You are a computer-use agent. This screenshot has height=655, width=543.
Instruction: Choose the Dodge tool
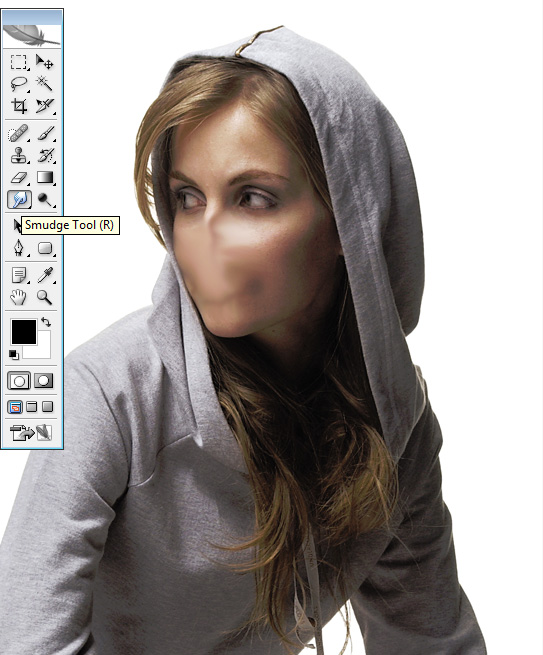[45, 199]
